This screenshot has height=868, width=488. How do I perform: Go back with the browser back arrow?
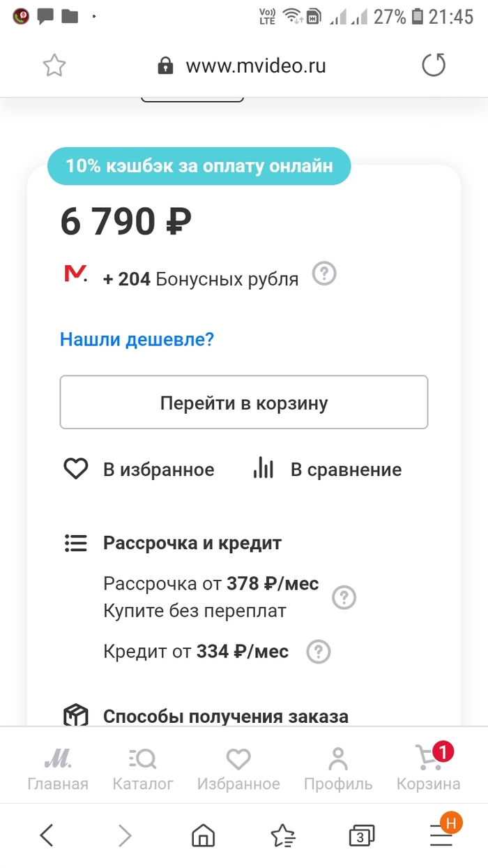pyautogui.click(x=47, y=835)
